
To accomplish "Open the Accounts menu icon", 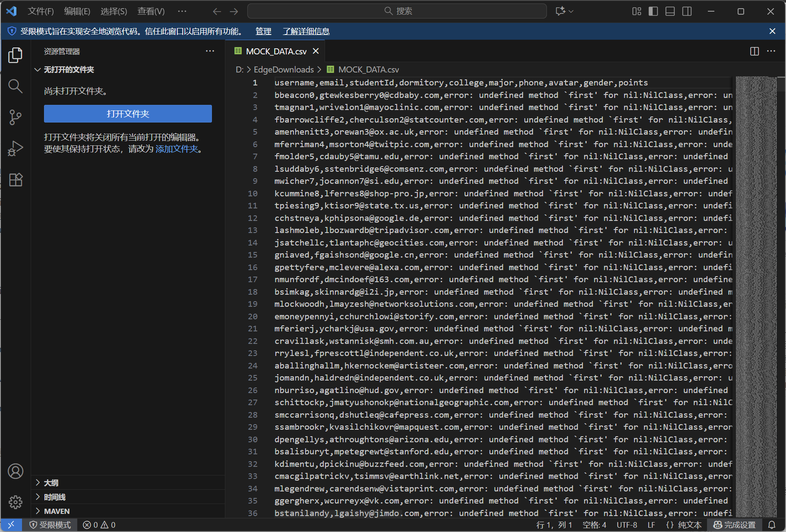I will (16, 471).
